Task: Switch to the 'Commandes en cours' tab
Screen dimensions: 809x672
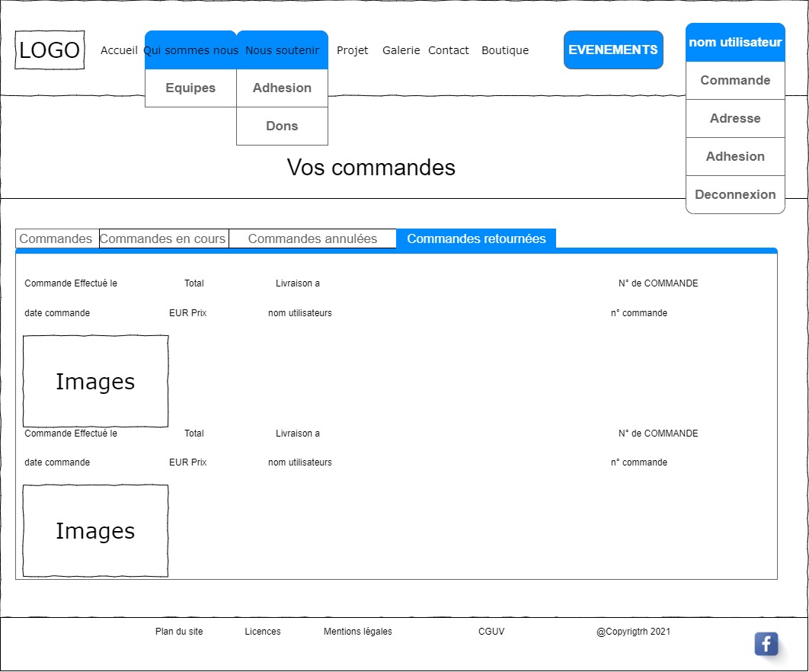Action: 163,238
